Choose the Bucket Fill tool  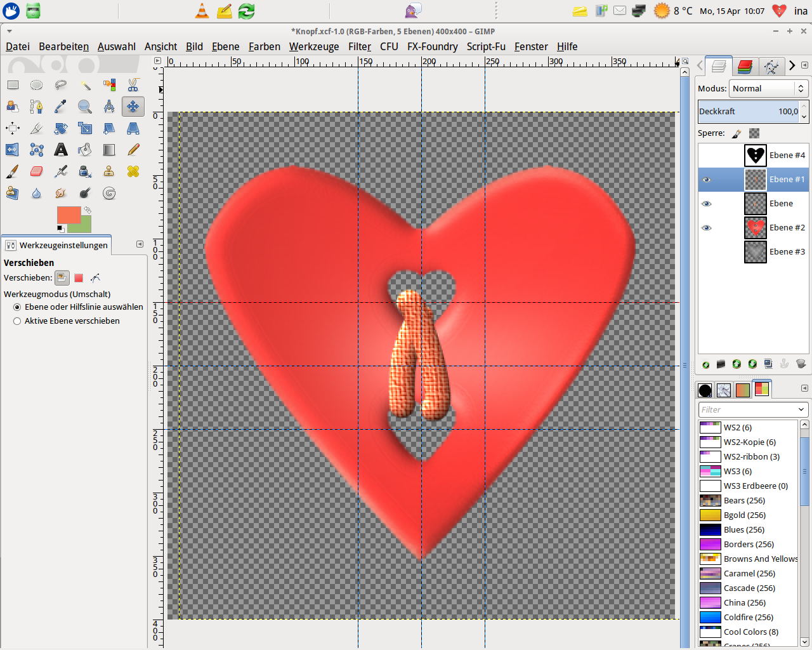[85, 150]
